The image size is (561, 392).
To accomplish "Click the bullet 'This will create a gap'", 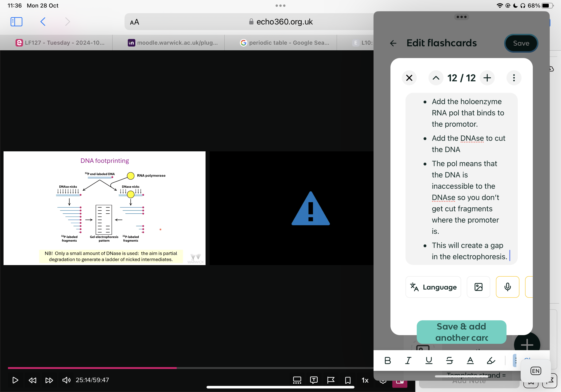I will point(469,251).
